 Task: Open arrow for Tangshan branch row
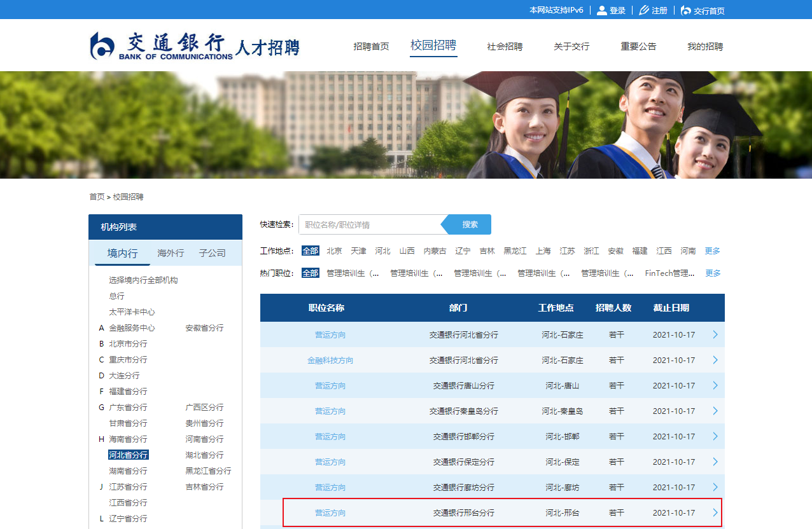click(715, 385)
